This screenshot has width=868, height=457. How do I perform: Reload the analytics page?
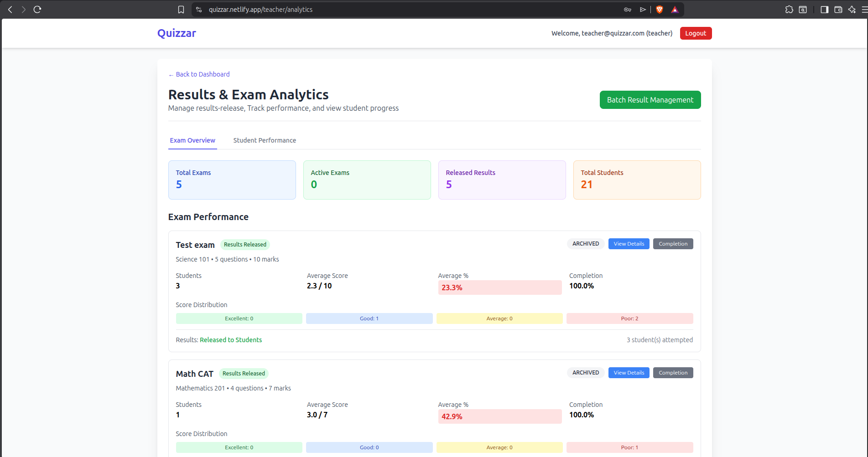37,9
